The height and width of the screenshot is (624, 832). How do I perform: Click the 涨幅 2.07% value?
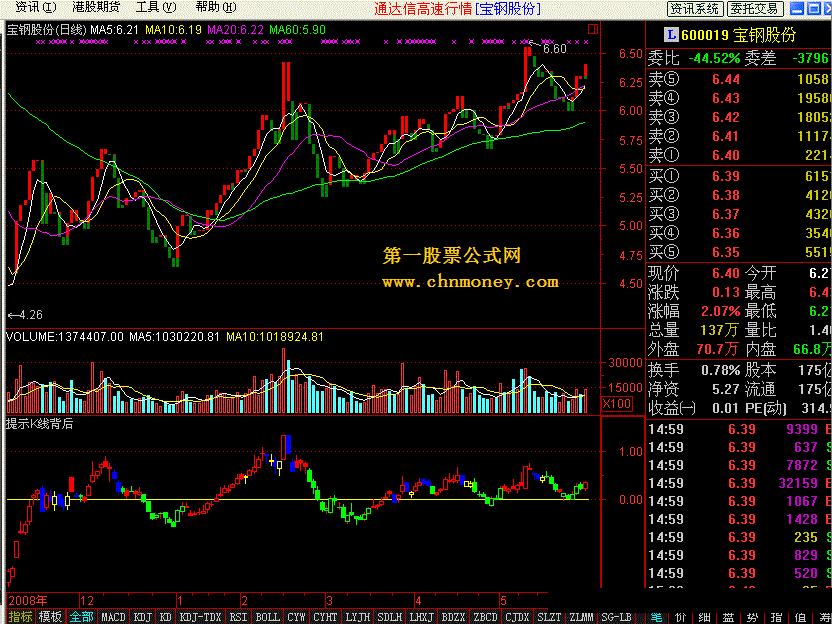[x=721, y=311]
